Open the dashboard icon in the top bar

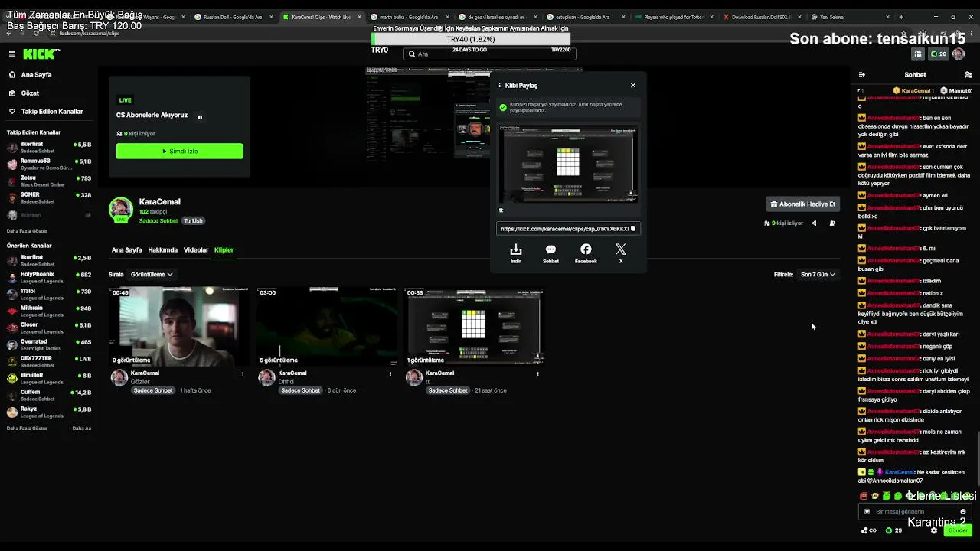click(918, 54)
